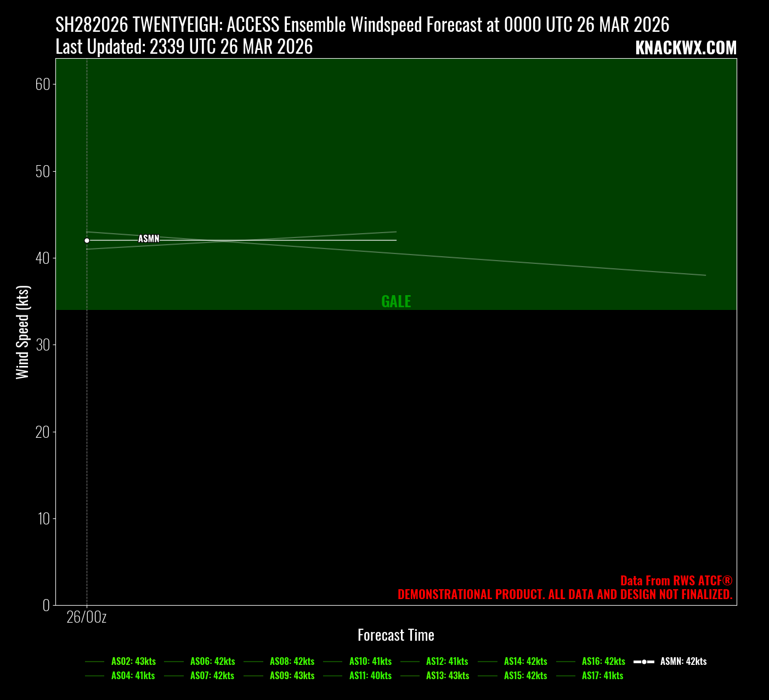
Task: Click the AS09: 43kts legend item
Action: coord(292,676)
